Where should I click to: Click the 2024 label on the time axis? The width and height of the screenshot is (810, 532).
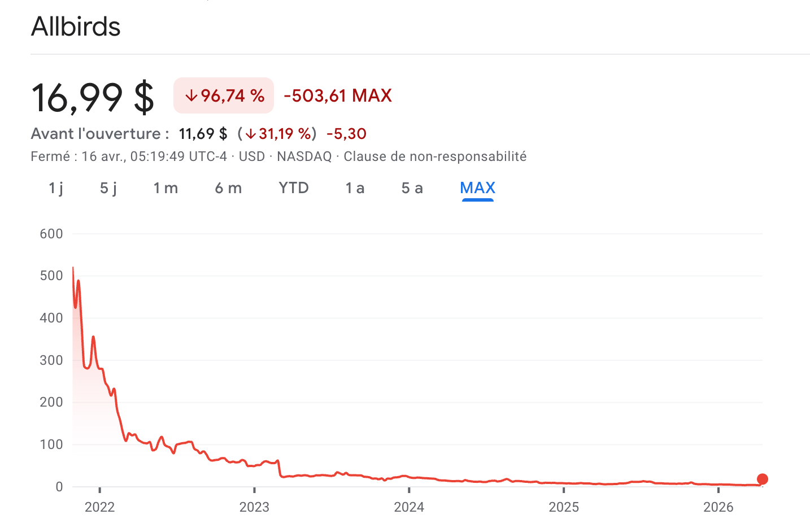point(409,507)
